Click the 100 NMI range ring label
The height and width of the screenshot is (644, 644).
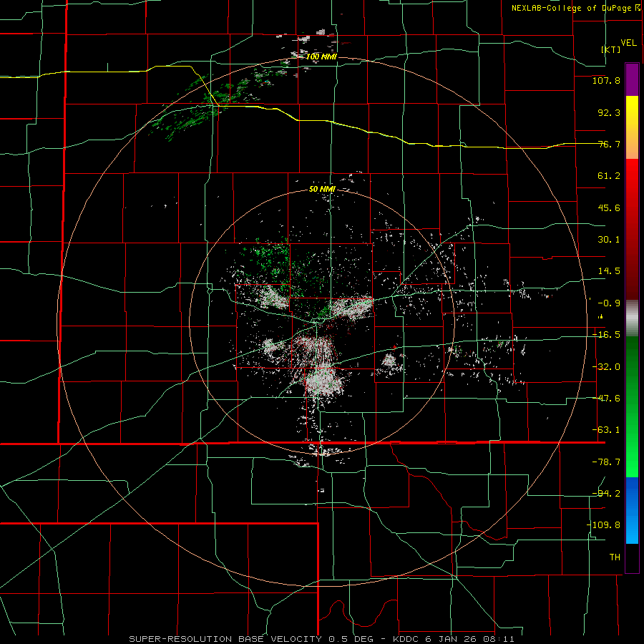click(321, 57)
